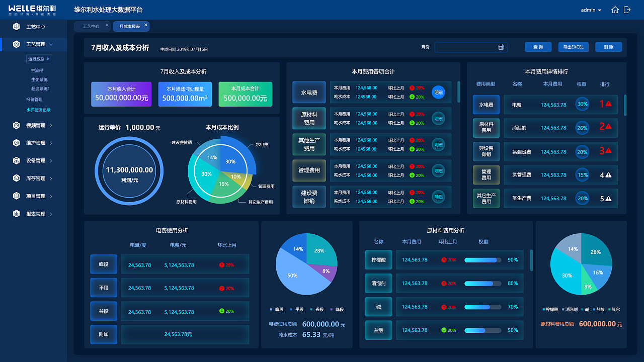Screen dimensions: 644x362
Task: Click the 视频管理 sidebar icon
Action: 16,125
